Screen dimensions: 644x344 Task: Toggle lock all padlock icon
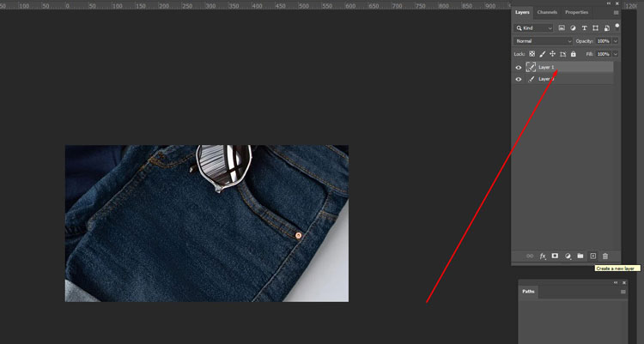[574, 54]
